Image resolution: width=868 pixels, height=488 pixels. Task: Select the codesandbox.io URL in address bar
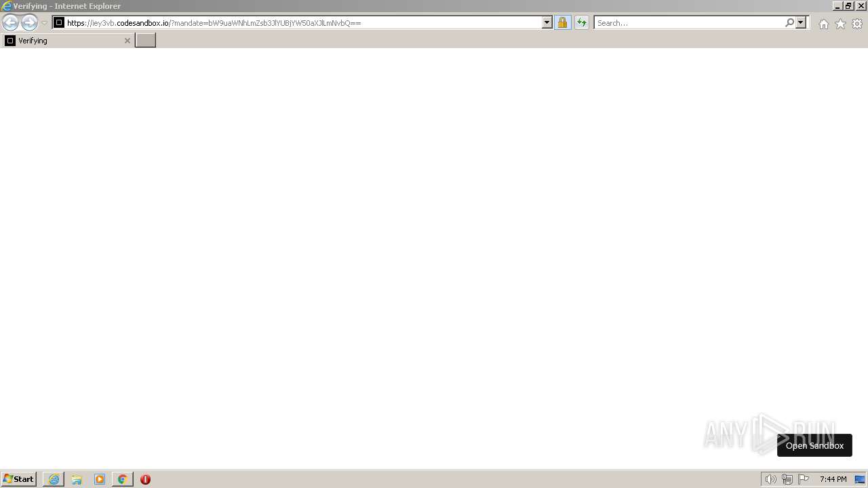214,23
